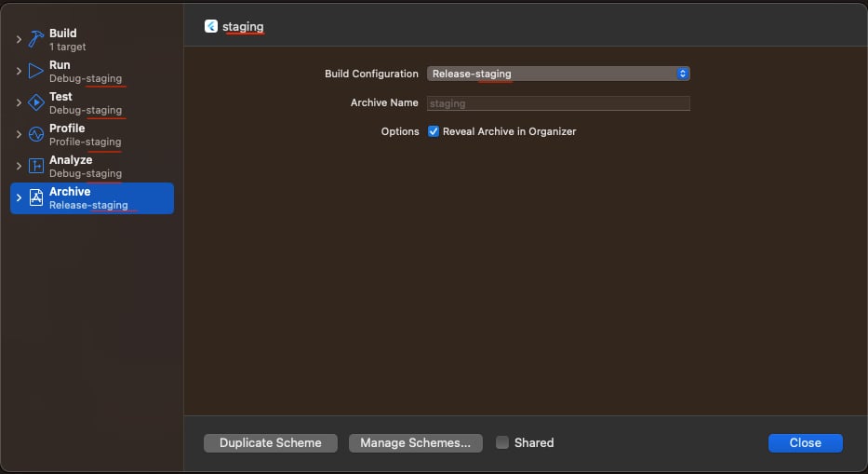Image resolution: width=868 pixels, height=474 pixels.
Task: Expand the Profile action chevron
Action: 19,134
